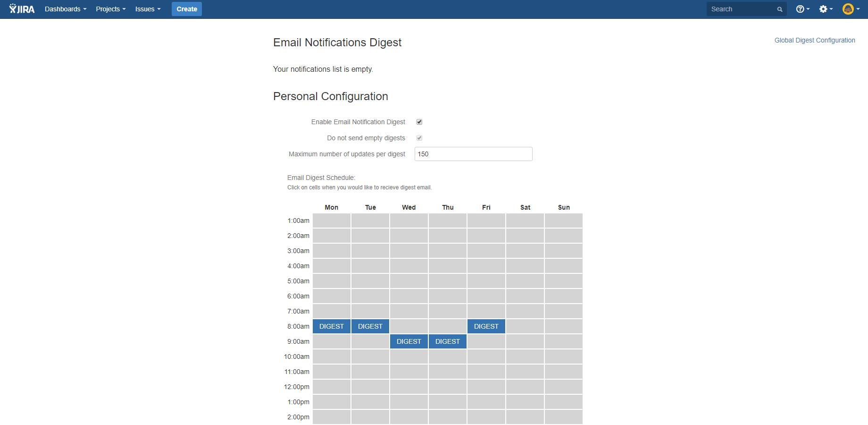Disable the Monday 8:00am DIGEST cell

tap(332, 326)
